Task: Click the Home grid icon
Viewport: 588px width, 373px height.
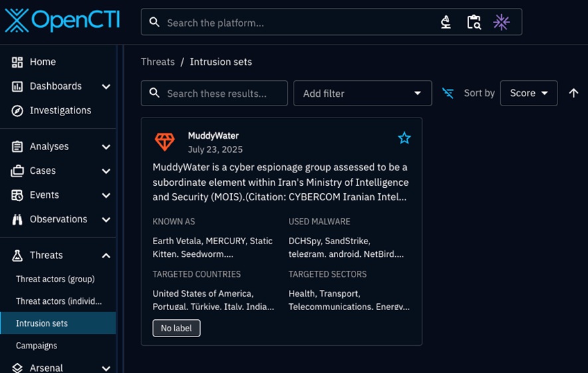Action: pyautogui.click(x=17, y=62)
